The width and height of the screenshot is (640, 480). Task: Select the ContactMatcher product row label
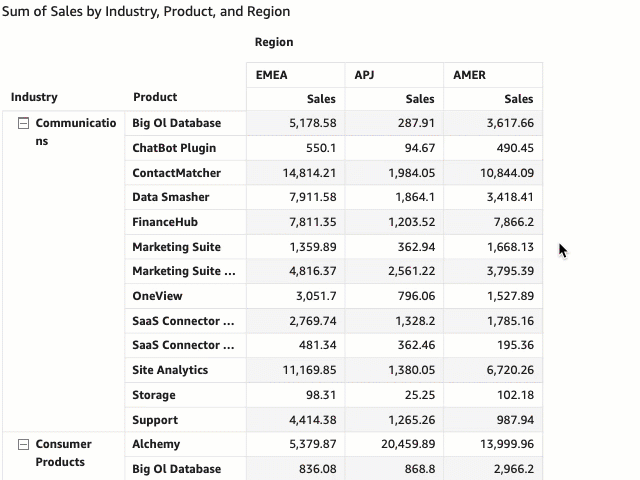point(176,173)
